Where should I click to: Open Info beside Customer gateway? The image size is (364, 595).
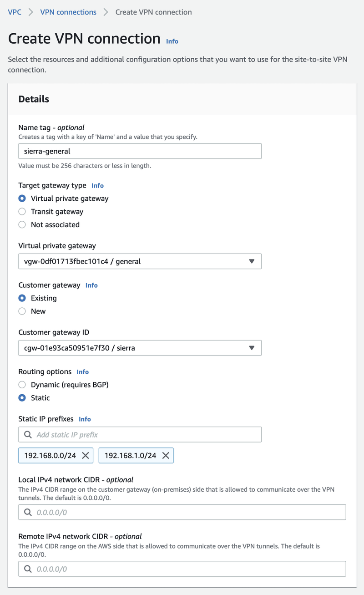click(91, 285)
